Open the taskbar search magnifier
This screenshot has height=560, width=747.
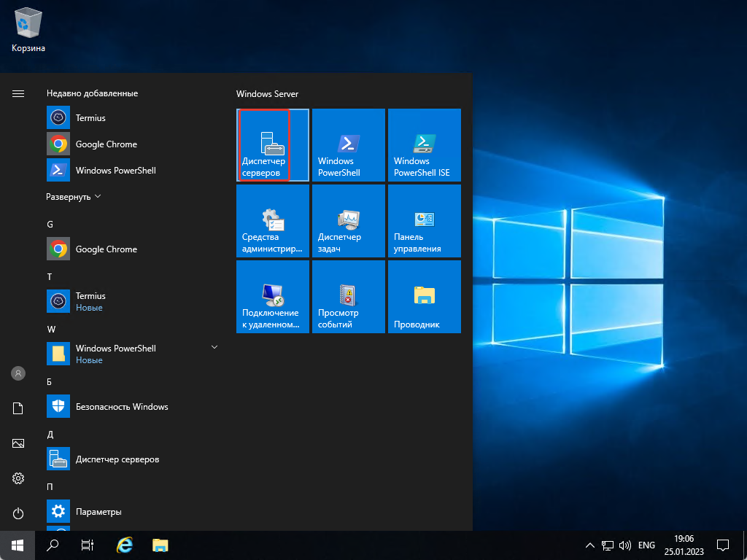coord(53,545)
